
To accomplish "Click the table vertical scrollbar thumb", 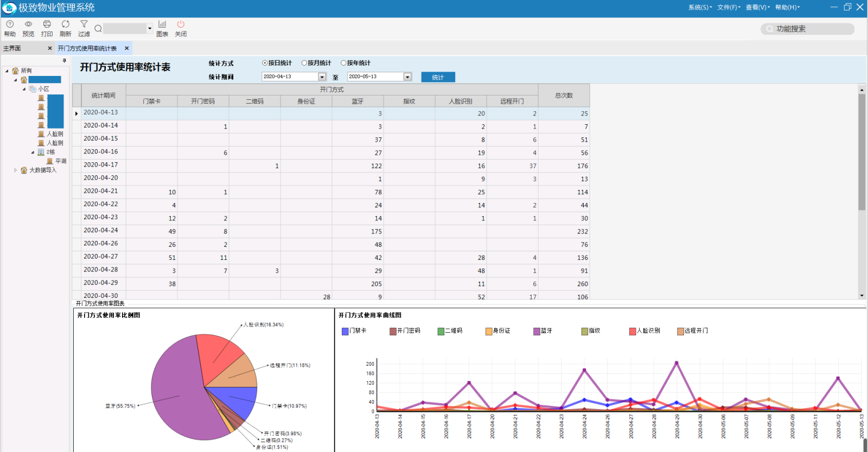I will (861, 152).
